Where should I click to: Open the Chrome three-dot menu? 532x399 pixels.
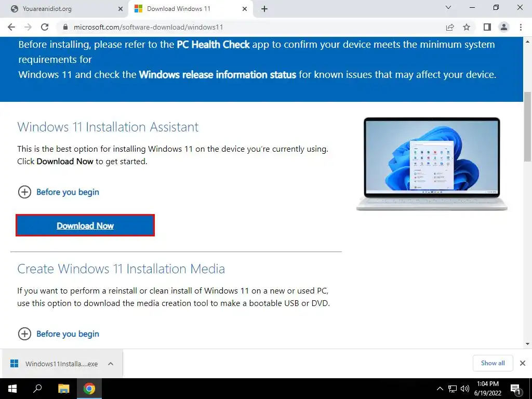click(521, 27)
